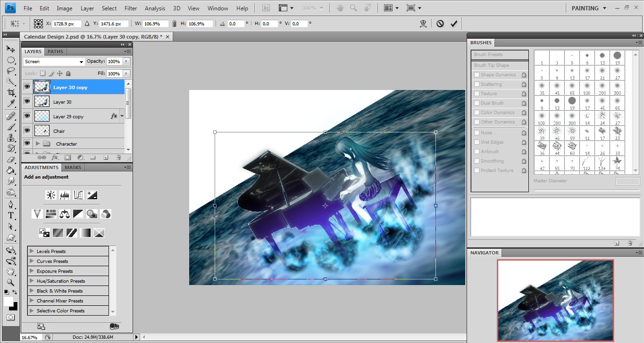
Task: Select the Crop tool
Action: pos(10,92)
